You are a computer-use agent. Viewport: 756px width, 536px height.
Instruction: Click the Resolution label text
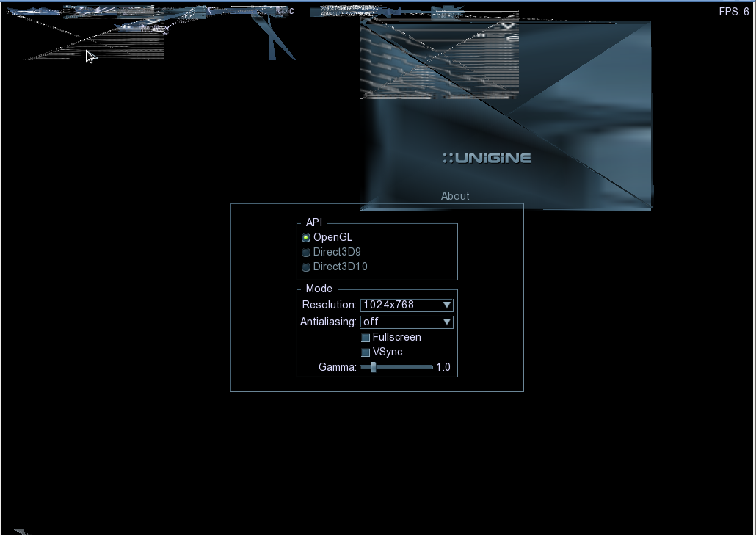tap(330, 305)
